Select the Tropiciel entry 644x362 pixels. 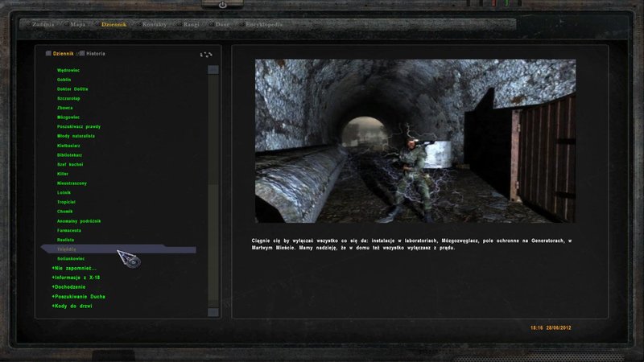point(66,202)
